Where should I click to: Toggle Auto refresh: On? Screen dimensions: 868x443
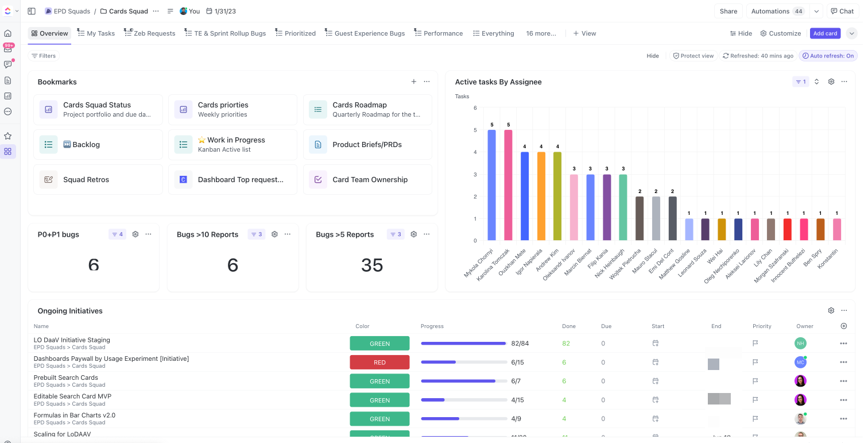tap(828, 56)
